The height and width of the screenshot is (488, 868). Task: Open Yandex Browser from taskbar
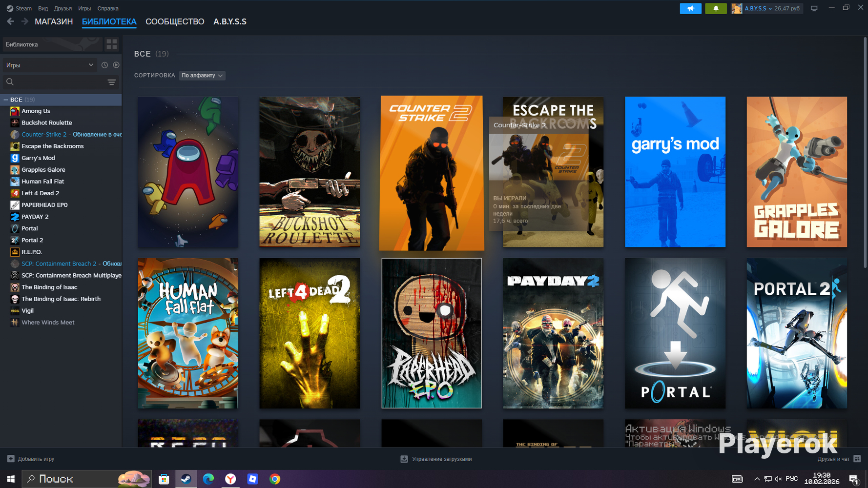(x=230, y=479)
